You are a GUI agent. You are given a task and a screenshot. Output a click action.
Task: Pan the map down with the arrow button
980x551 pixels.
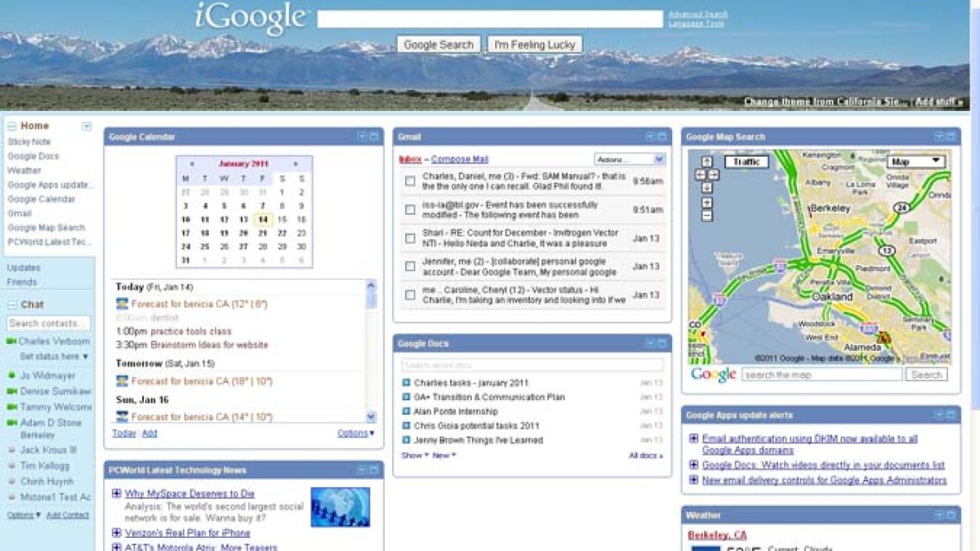(x=706, y=187)
